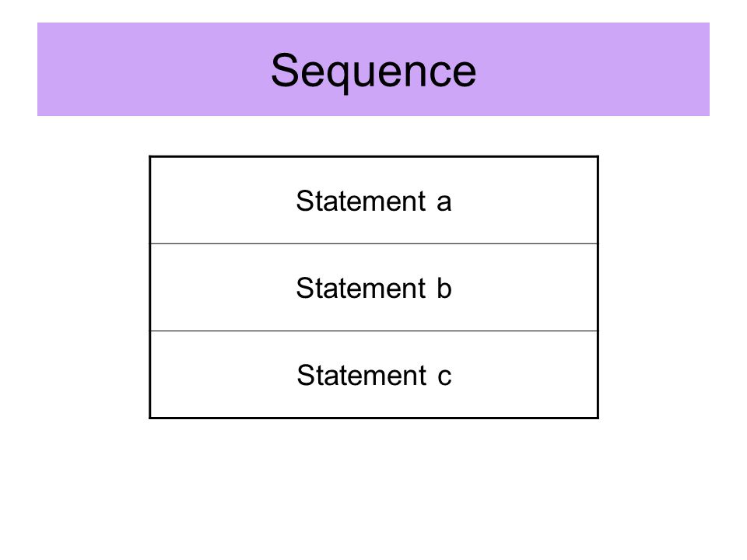Click the 'Statement c' text
The width and height of the screenshot is (747, 560).
(x=373, y=375)
